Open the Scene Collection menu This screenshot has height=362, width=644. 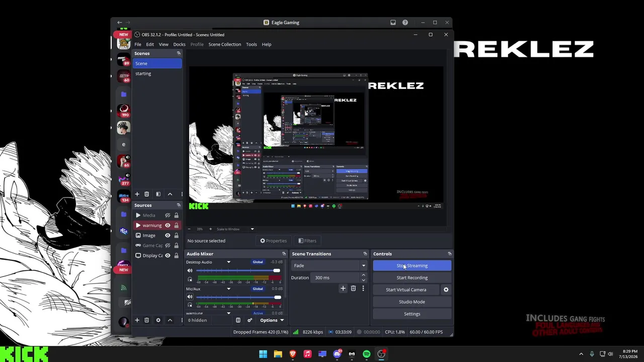(x=225, y=44)
